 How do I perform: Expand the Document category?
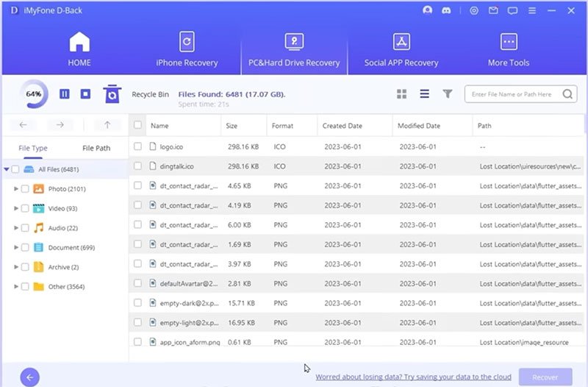tap(15, 247)
